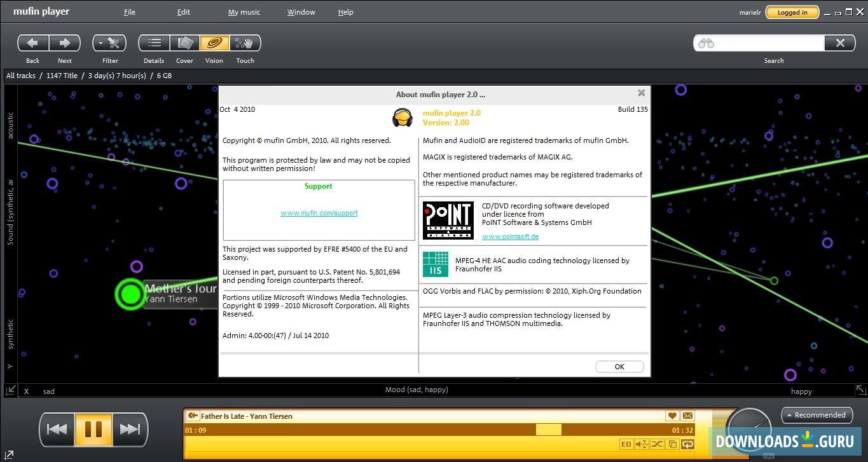Click the 'acoustic' label on the Y axis
This screenshot has width=868, height=462.
point(10,125)
